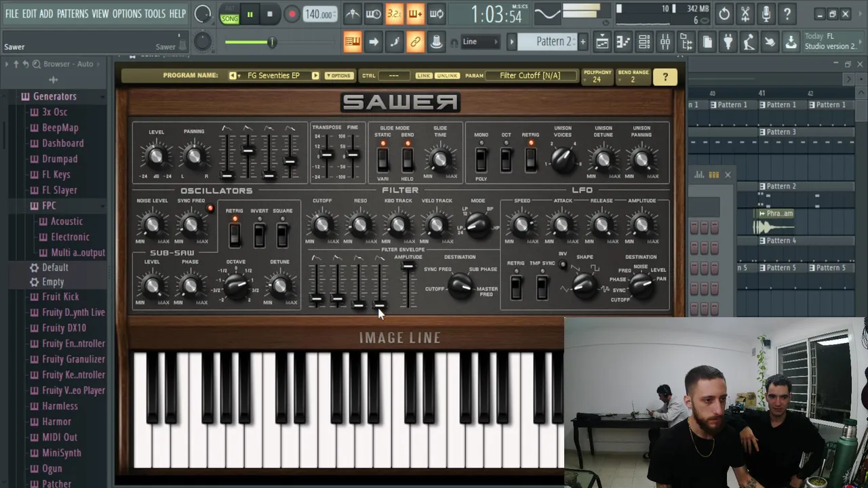The image size is (868, 488).
Task: Click the Filter Envelope Amplitude slider
Action: click(408, 285)
